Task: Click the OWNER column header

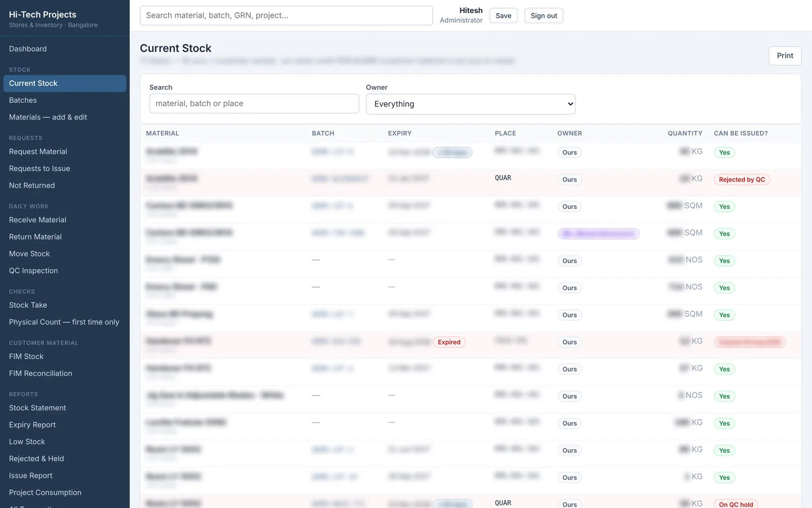Action: 569,134
